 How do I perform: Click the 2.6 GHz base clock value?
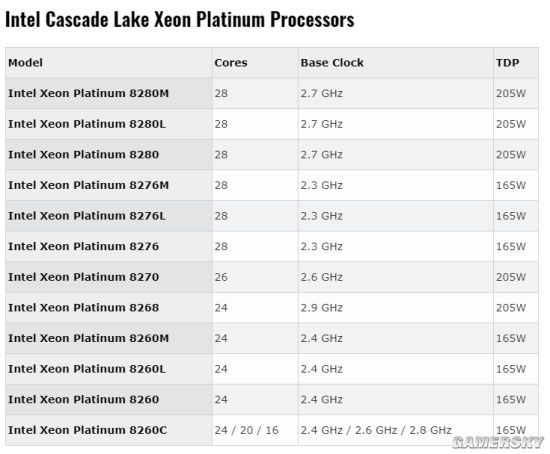(321, 277)
